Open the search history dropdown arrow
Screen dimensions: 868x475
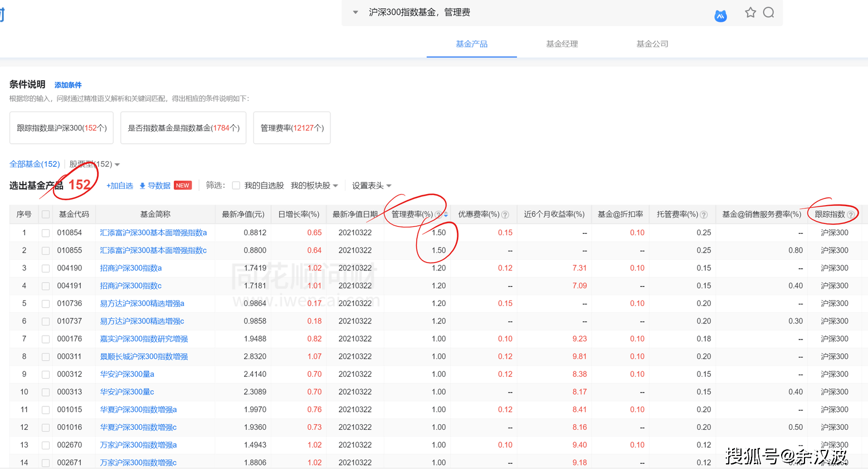355,12
